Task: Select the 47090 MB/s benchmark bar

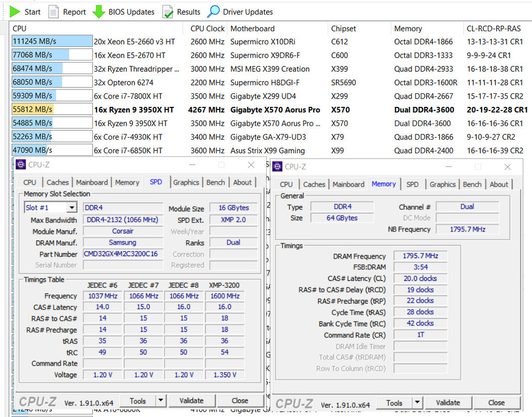Action: [52, 150]
